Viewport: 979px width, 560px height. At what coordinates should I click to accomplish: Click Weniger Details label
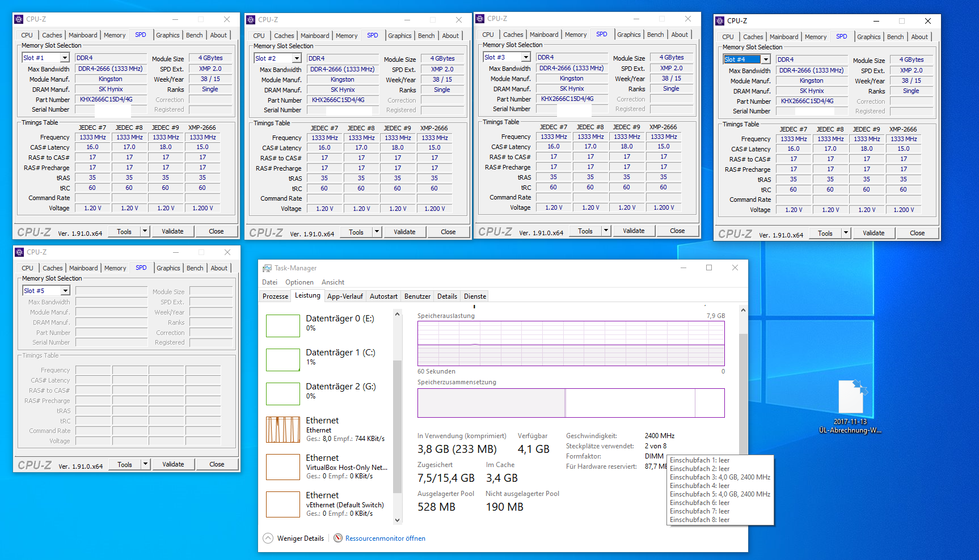click(x=301, y=538)
